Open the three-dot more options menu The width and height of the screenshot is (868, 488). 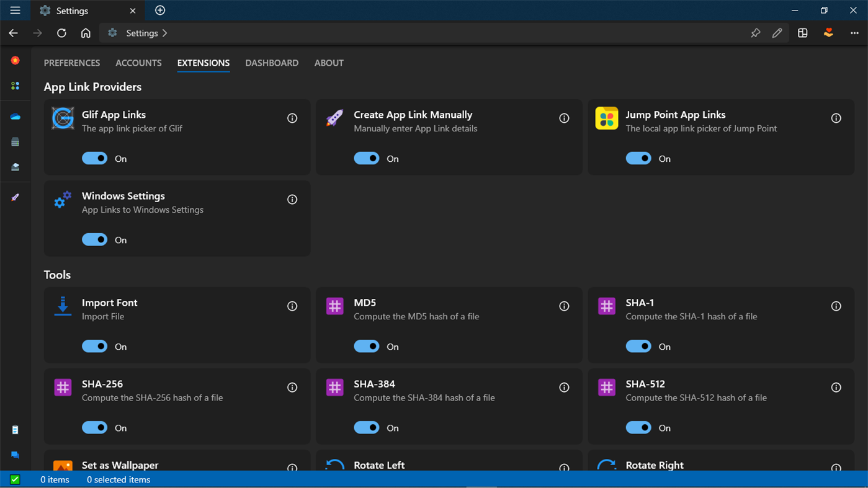pos(854,33)
